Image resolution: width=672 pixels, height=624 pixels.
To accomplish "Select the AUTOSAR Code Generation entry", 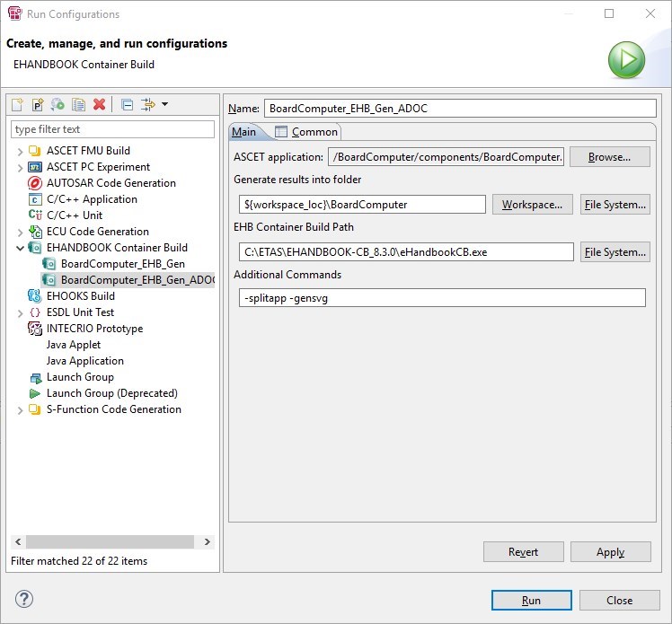I will (x=111, y=183).
